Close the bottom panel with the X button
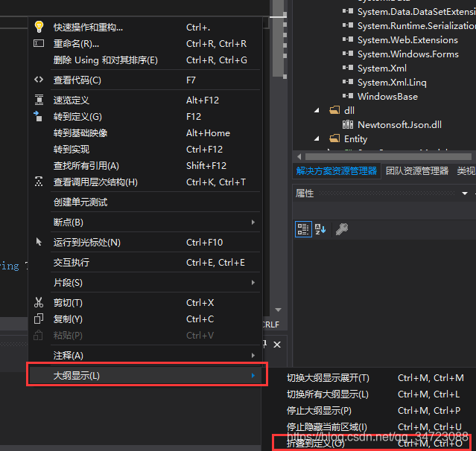 [x=277, y=345]
